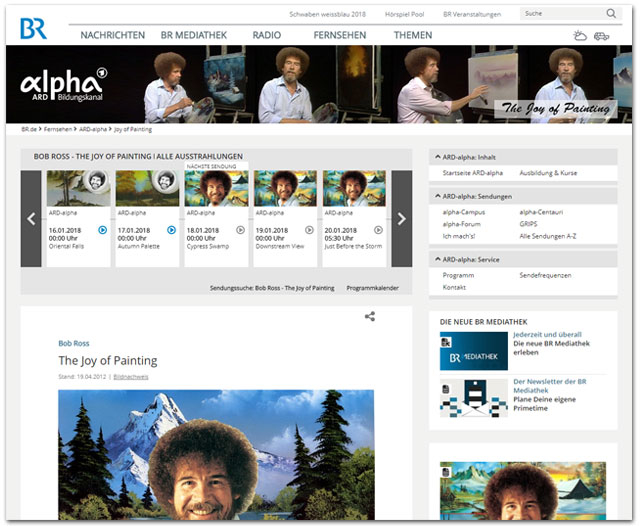
Task: Open the Programm service link
Action: pos(458,275)
